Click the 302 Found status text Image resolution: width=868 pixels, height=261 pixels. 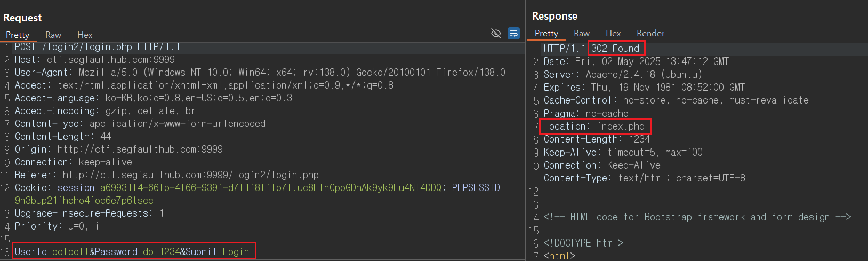615,49
